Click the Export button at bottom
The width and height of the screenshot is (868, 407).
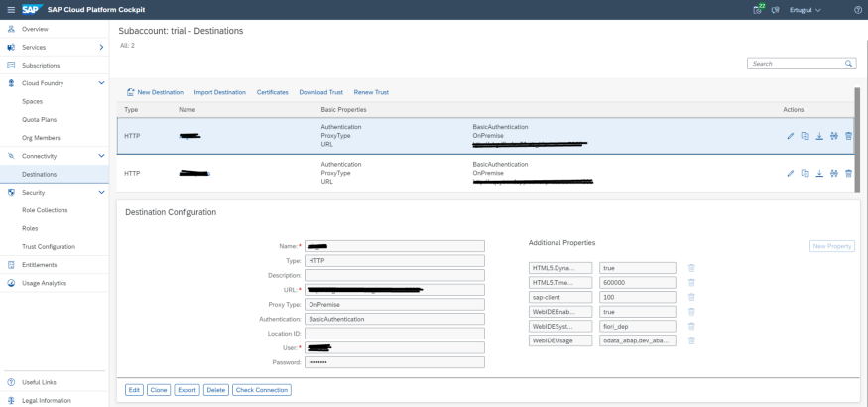coord(187,390)
